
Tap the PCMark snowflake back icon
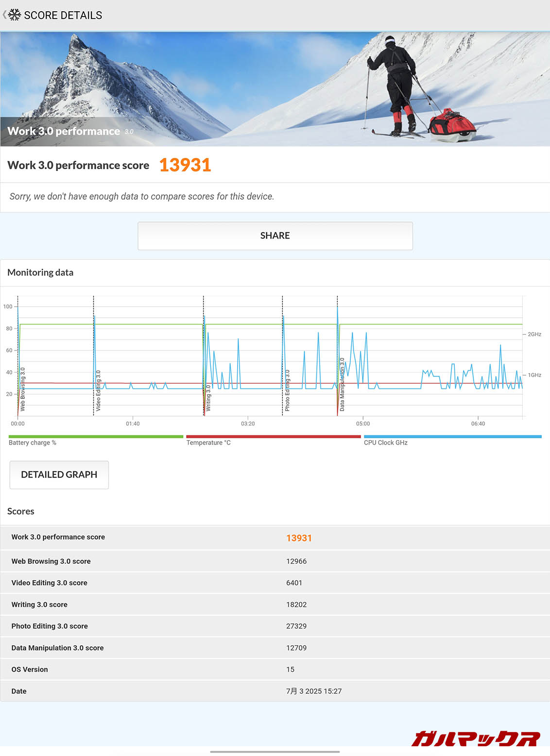pos(14,15)
